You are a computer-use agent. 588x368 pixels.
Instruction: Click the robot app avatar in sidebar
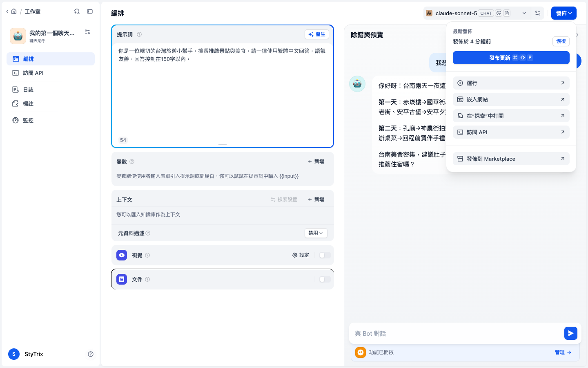point(18,36)
